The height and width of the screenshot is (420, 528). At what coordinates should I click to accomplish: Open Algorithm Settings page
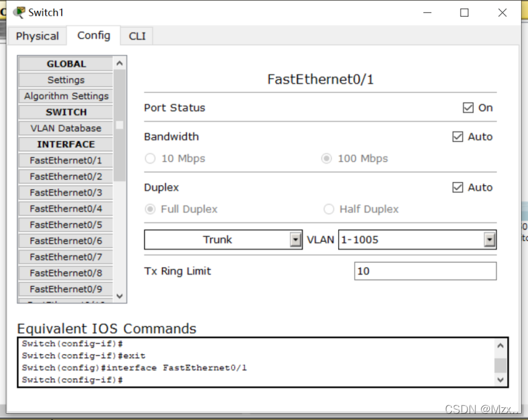click(66, 96)
